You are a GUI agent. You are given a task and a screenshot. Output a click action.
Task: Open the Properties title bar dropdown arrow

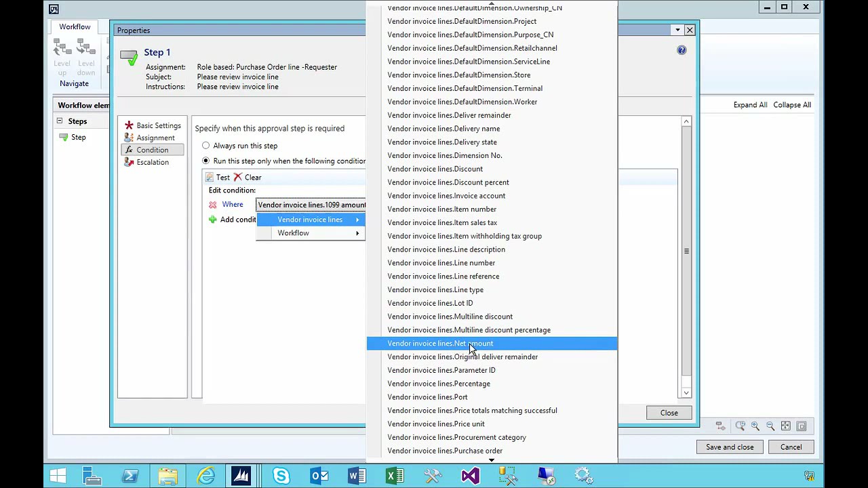(x=677, y=30)
